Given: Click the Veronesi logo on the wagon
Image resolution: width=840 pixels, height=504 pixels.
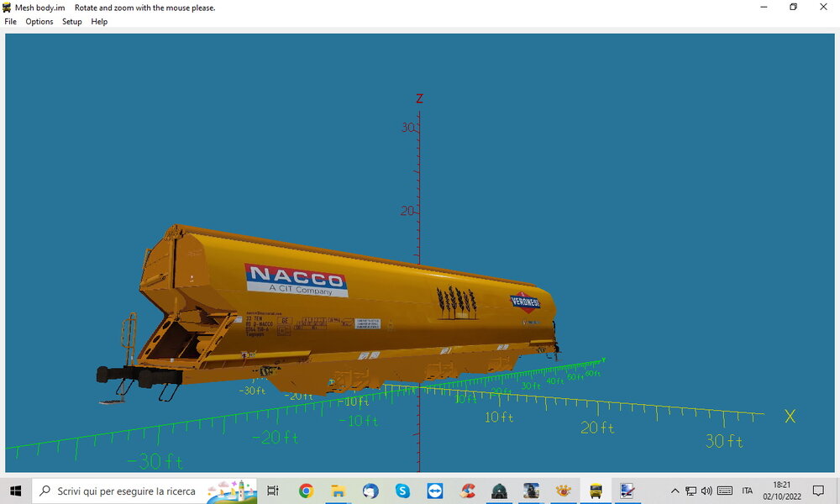Looking at the screenshot, I should 525,302.
